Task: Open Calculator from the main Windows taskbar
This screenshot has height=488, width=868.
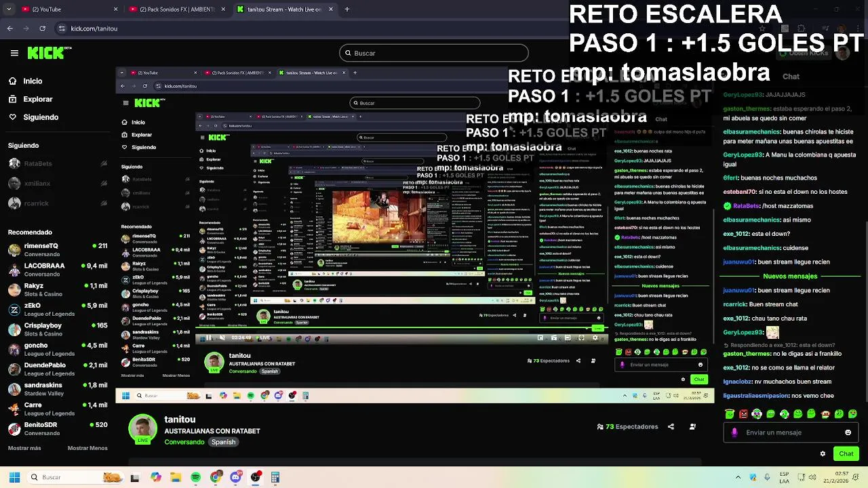Action: (x=275, y=477)
